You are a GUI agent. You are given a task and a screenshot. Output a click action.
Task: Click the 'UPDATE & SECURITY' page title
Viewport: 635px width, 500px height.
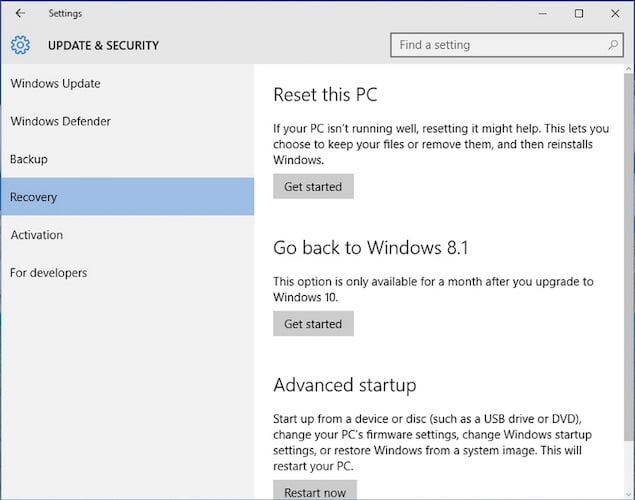point(103,45)
